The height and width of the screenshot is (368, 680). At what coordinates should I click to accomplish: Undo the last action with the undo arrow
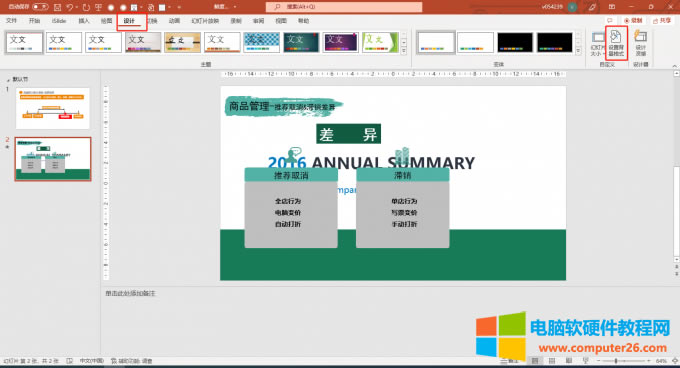tap(69, 7)
